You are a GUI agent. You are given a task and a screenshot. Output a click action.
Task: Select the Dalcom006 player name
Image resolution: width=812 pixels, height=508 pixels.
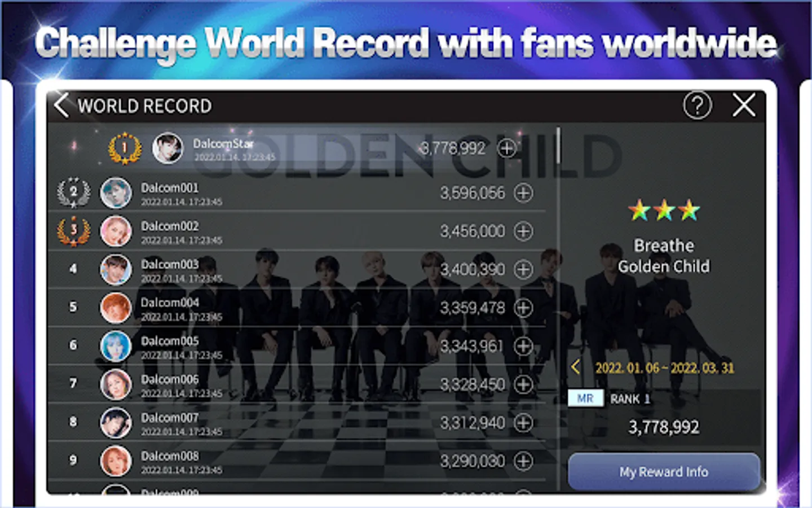point(170,379)
